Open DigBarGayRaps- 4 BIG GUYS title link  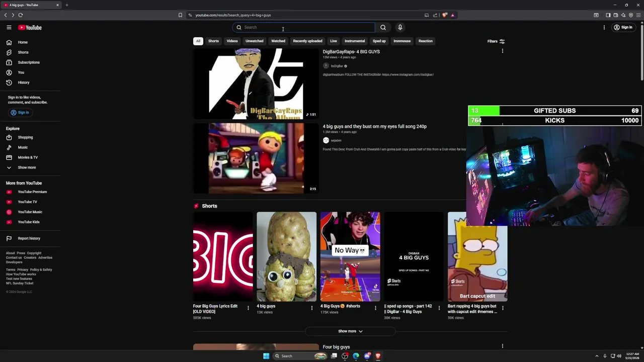[351, 52]
